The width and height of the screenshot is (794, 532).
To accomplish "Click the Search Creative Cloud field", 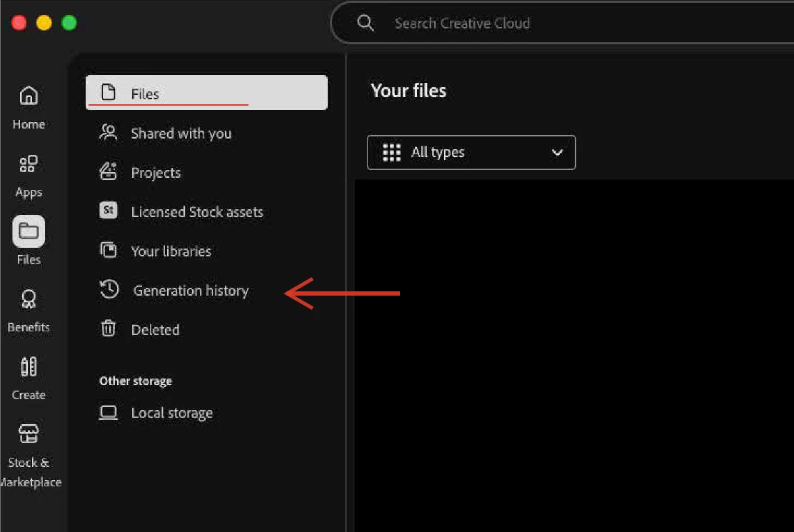I will [562, 23].
